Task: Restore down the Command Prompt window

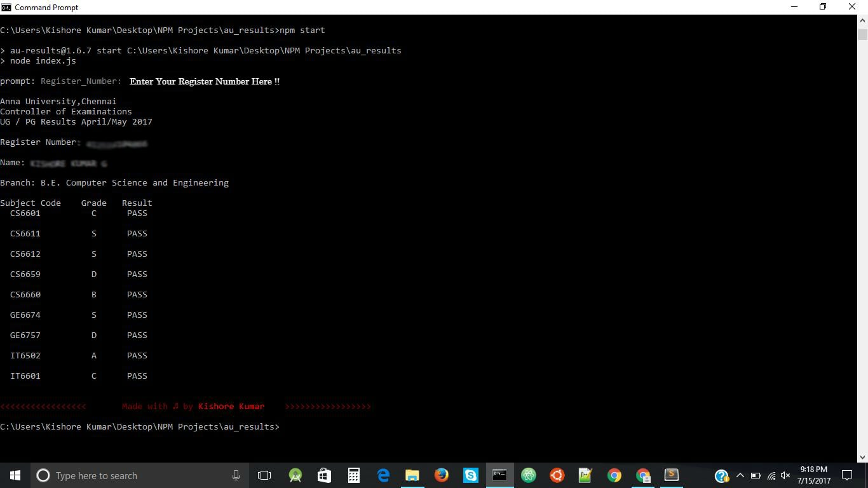Action: click(823, 7)
